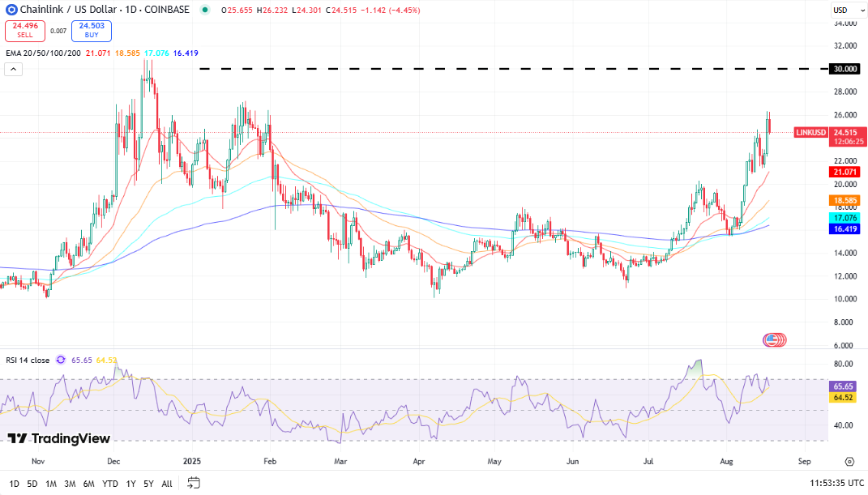Open chart settings gear icon
The width and height of the screenshot is (868, 495).
coord(849,461)
